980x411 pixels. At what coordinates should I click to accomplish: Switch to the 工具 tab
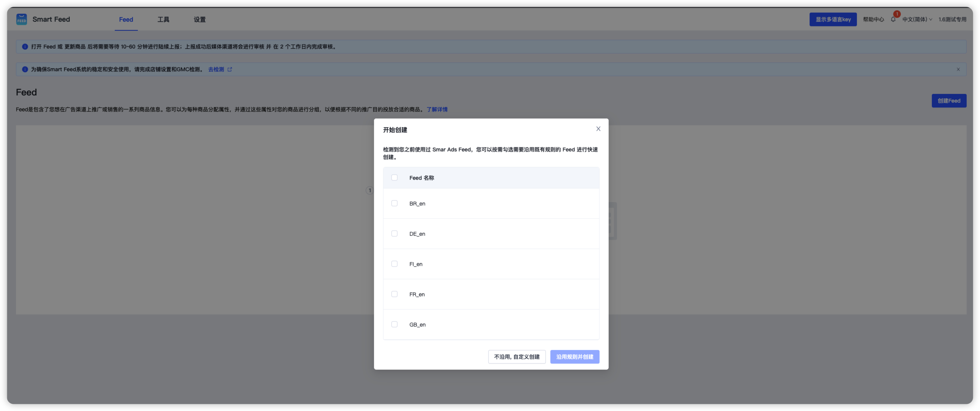[x=163, y=19]
